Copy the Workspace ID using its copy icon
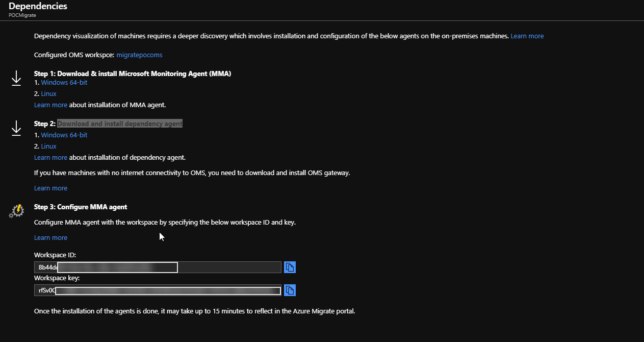644x342 pixels. click(x=290, y=267)
